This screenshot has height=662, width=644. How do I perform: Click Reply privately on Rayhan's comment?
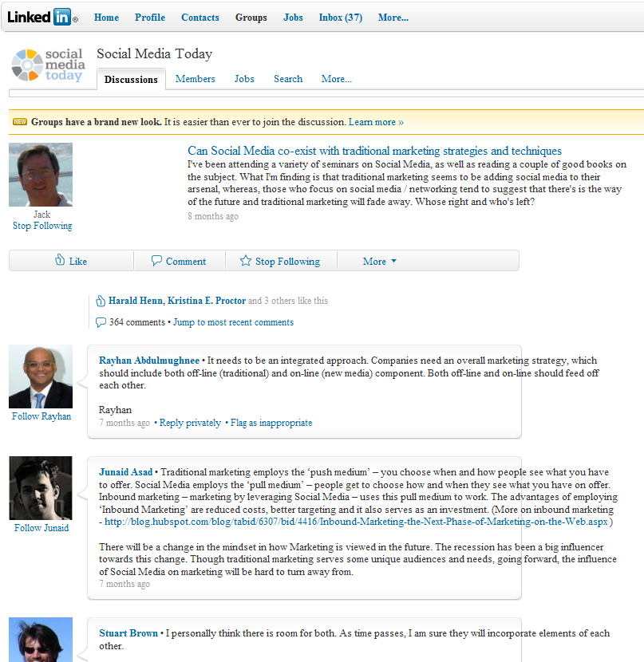tap(190, 423)
